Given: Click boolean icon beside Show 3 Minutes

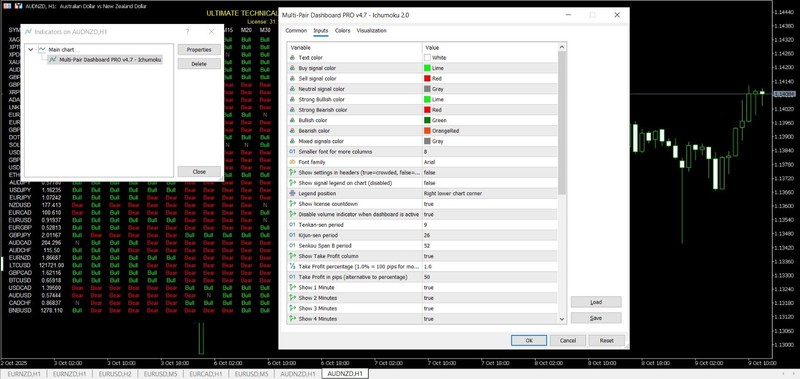Looking at the screenshot, I should tap(292, 308).
